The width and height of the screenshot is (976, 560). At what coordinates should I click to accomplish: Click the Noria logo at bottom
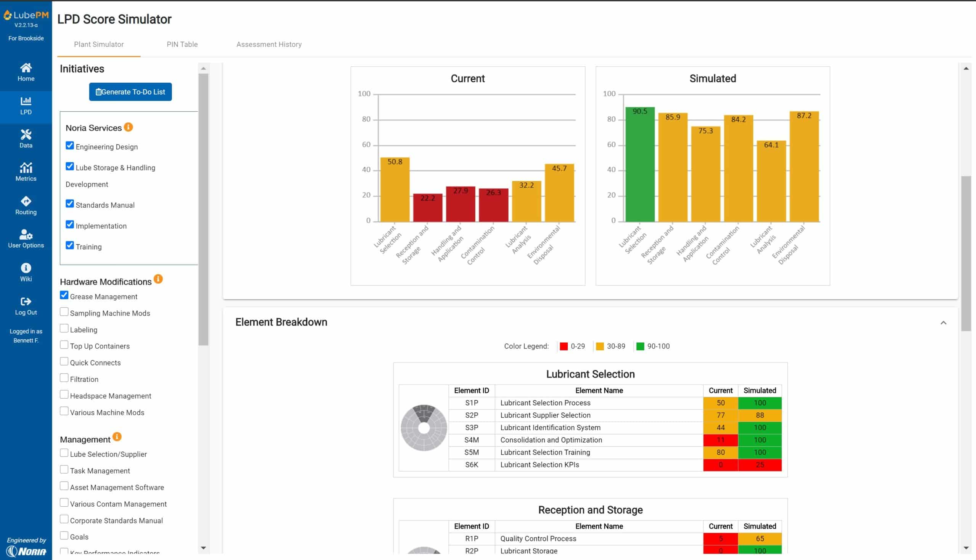coord(26,551)
